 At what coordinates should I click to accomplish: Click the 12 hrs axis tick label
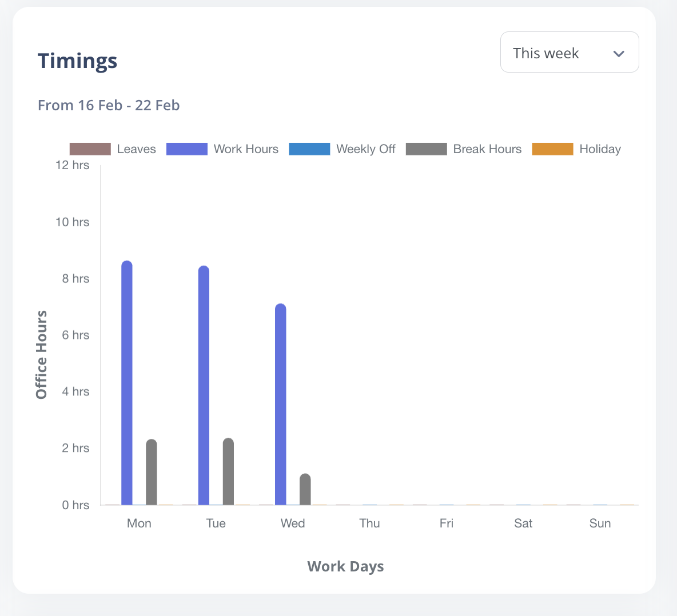tap(72, 165)
